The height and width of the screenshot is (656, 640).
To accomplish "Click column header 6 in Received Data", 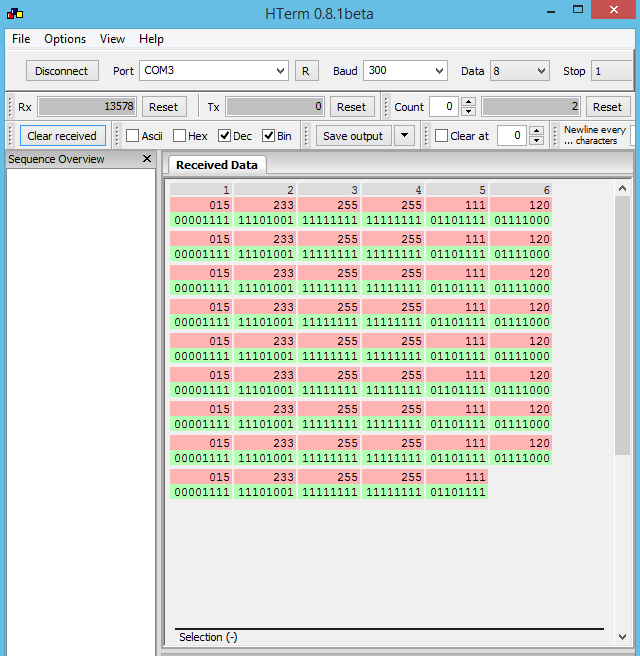I will point(521,190).
